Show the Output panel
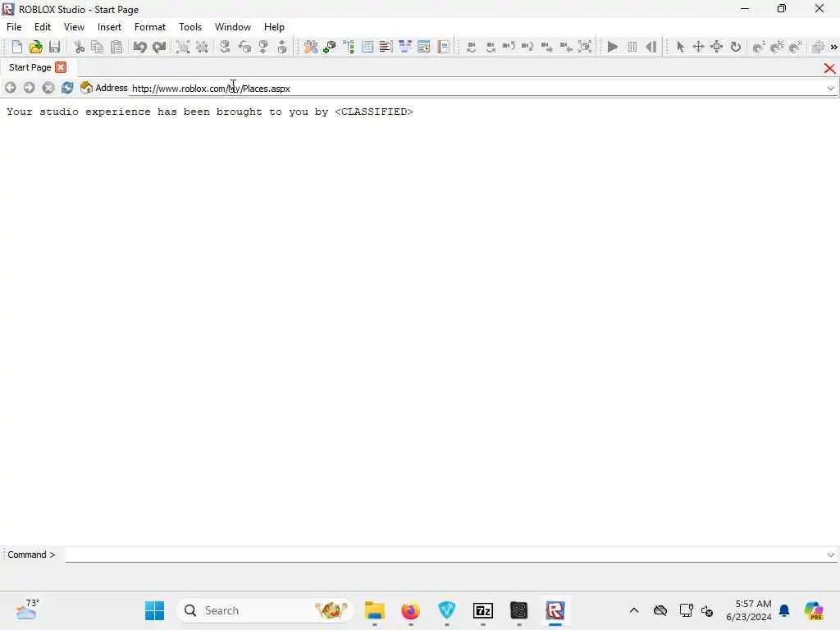The width and height of the screenshot is (840, 630). 386,47
